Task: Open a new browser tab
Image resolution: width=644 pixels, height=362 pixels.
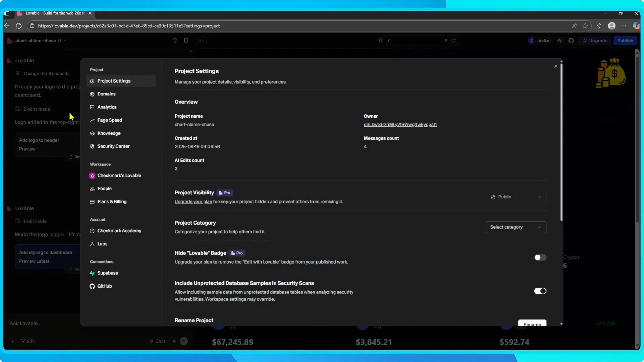Action: pos(101,13)
